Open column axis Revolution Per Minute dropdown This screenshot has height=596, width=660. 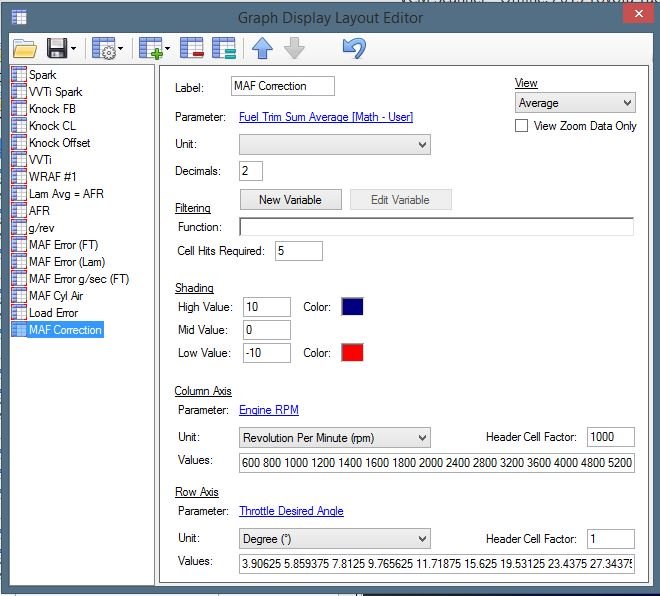click(335, 438)
